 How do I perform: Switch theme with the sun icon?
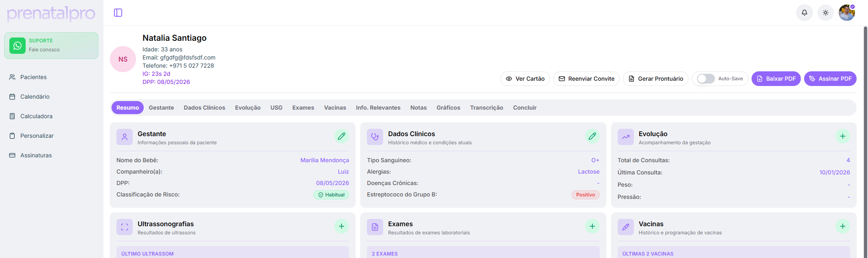point(825,13)
